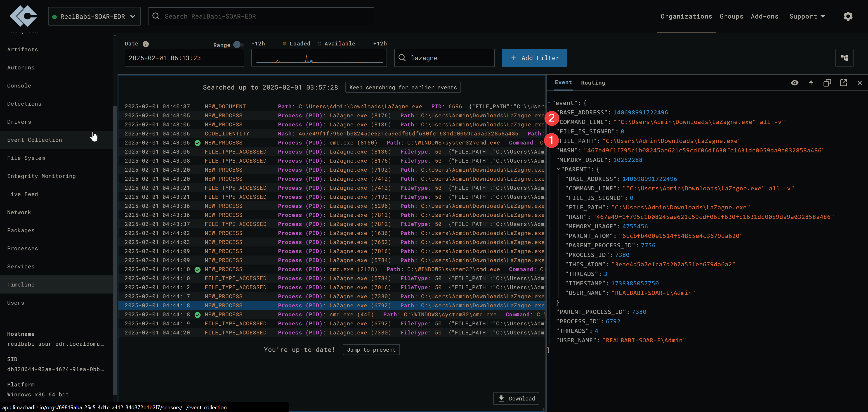
Task: Switch to Event tab
Action: click(x=564, y=83)
